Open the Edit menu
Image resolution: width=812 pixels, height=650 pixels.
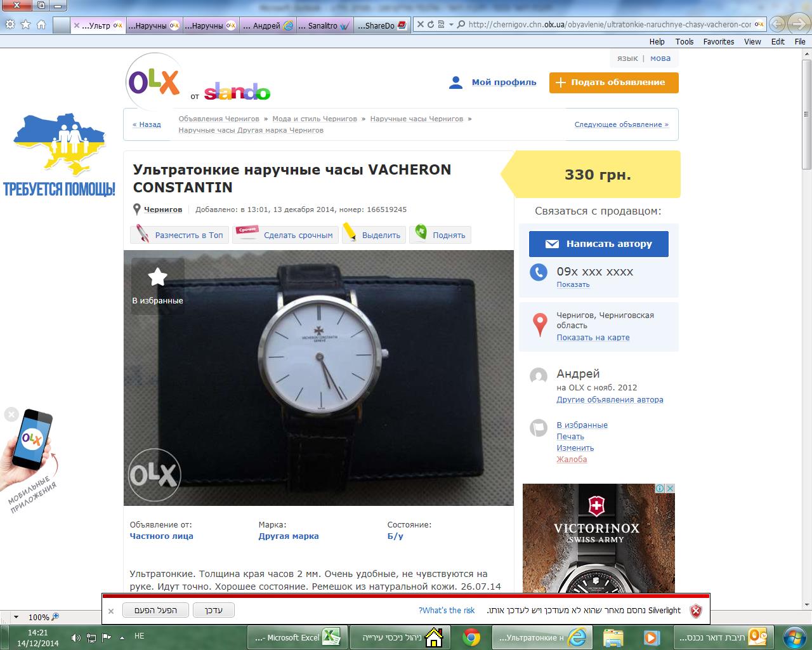778,41
